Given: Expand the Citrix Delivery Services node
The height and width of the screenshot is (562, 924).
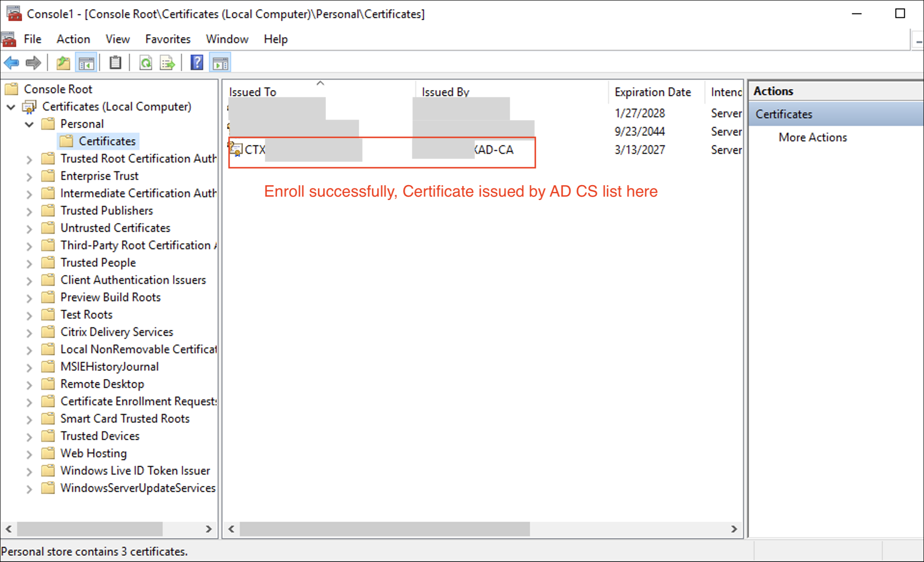Looking at the screenshot, I should tap(29, 333).
